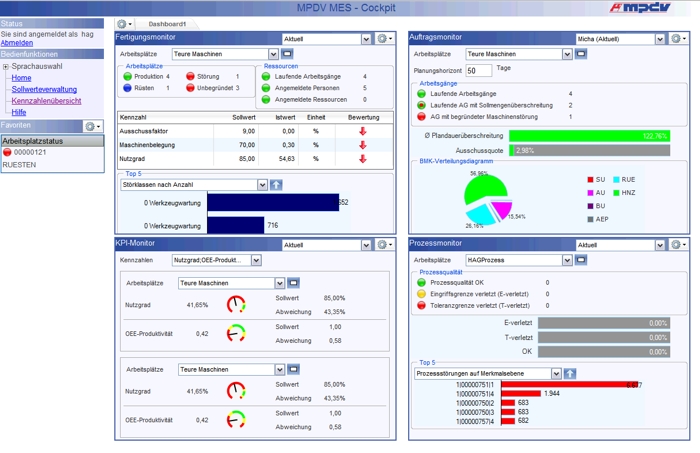Open the HAGProzess workplace dropdown

coord(567,260)
